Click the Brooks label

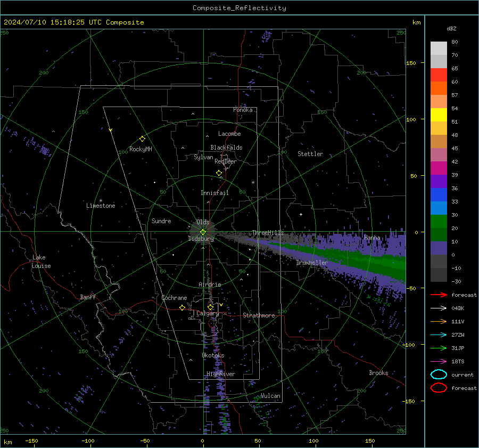(378, 373)
